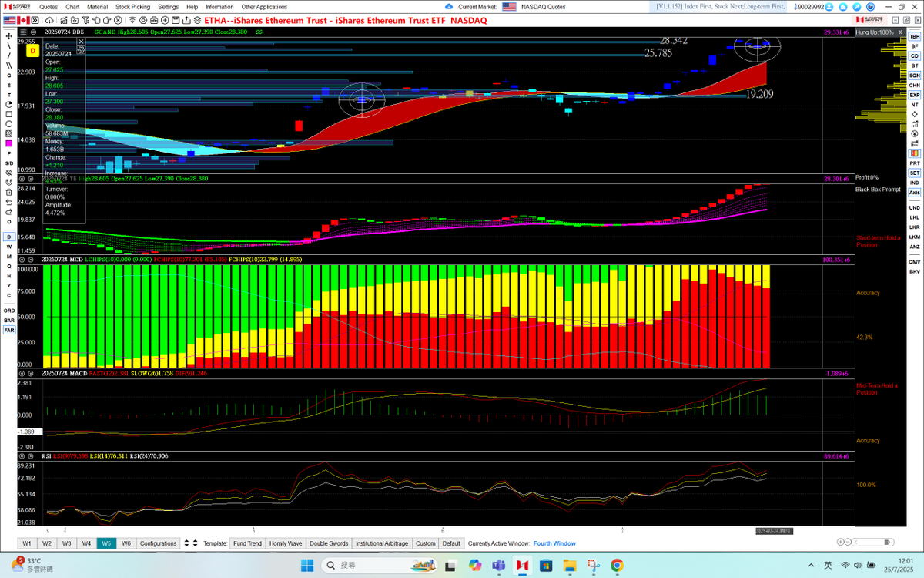Image resolution: width=924 pixels, height=578 pixels.
Task: Switch to ORD chart mode
Action: tap(9, 311)
